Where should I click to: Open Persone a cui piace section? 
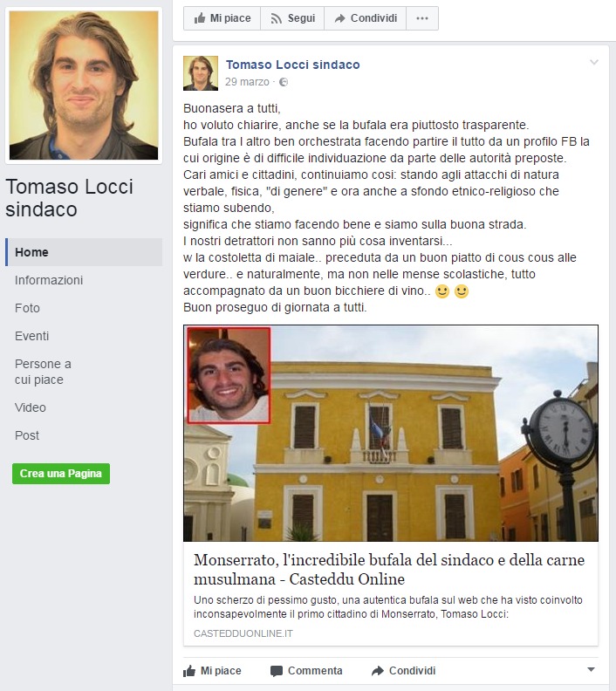click(x=43, y=372)
